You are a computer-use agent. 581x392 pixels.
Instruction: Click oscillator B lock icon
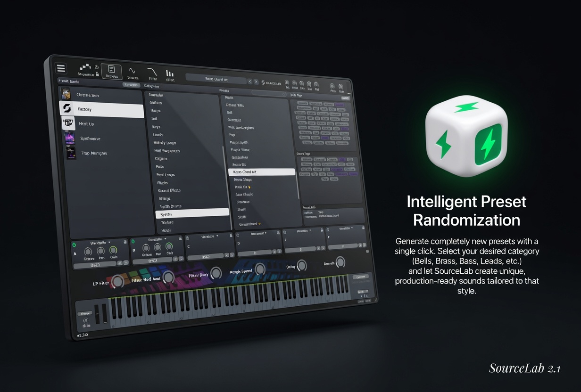pos(180,239)
